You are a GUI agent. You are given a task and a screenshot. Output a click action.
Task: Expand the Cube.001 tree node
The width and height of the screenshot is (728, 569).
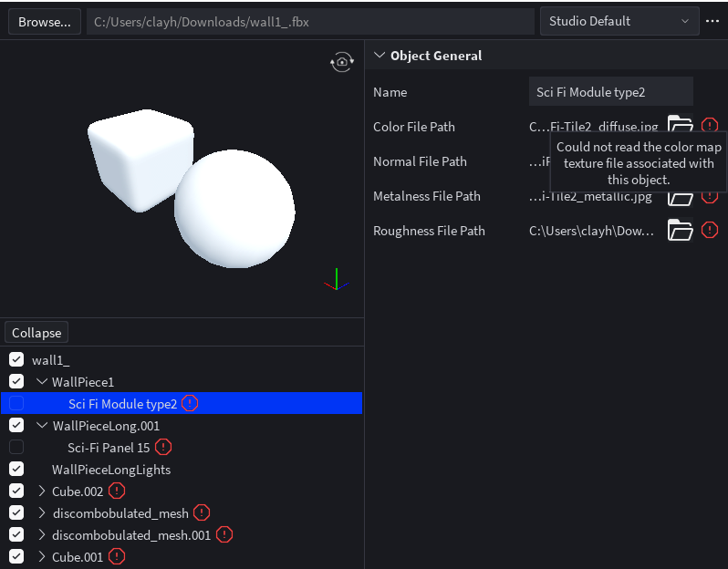42,556
